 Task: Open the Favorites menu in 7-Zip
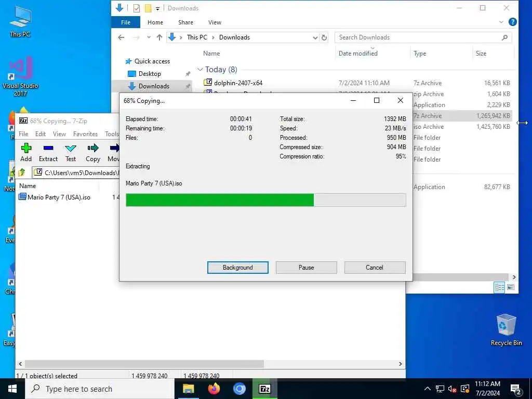(x=85, y=134)
